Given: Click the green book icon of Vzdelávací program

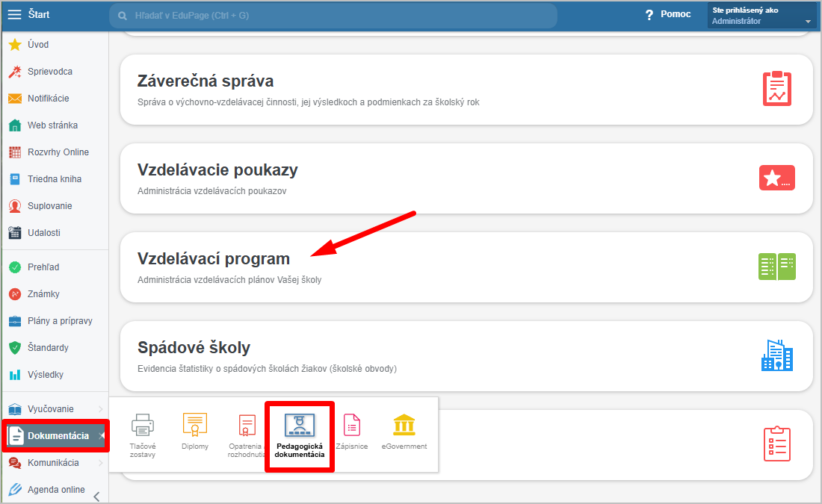Looking at the screenshot, I should click(x=777, y=267).
